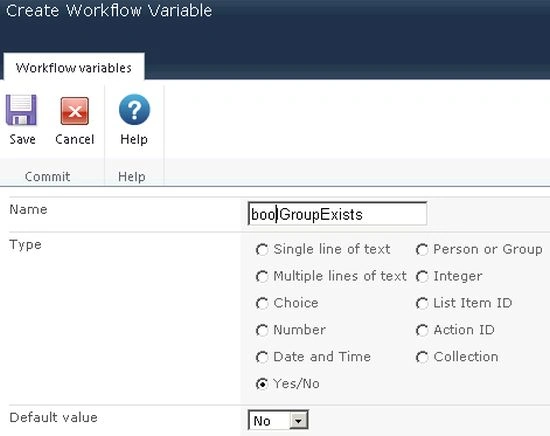This screenshot has width=550, height=436.
Task: Select the Action ID type
Action: pyautogui.click(x=422, y=330)
